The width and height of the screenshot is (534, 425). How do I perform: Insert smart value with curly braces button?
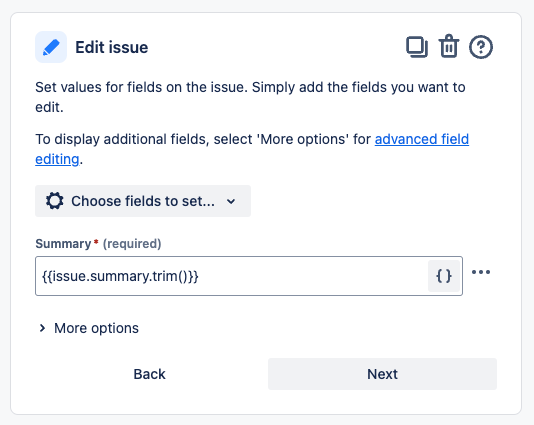(x=444, y=276)
